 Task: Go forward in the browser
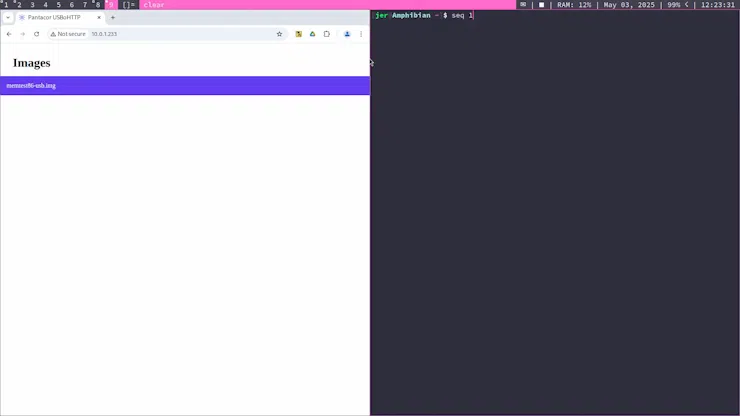click(22, 34)
